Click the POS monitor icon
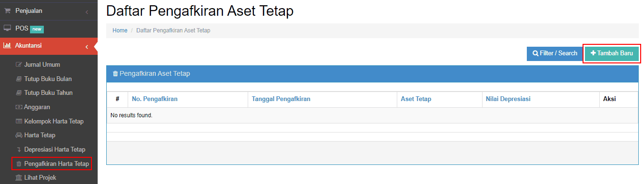Image resolution: width=644 pixels, height=184 pixels. click(8, 28)
